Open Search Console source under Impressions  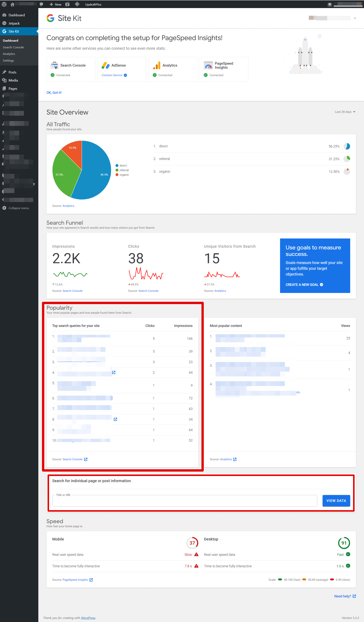coord(72,291)
